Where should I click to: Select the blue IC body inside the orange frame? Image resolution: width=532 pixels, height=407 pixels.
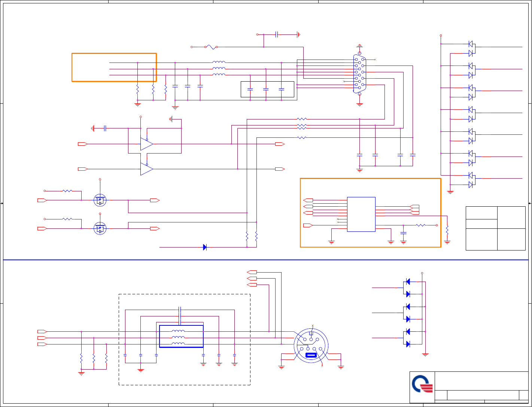coord(361,214)
